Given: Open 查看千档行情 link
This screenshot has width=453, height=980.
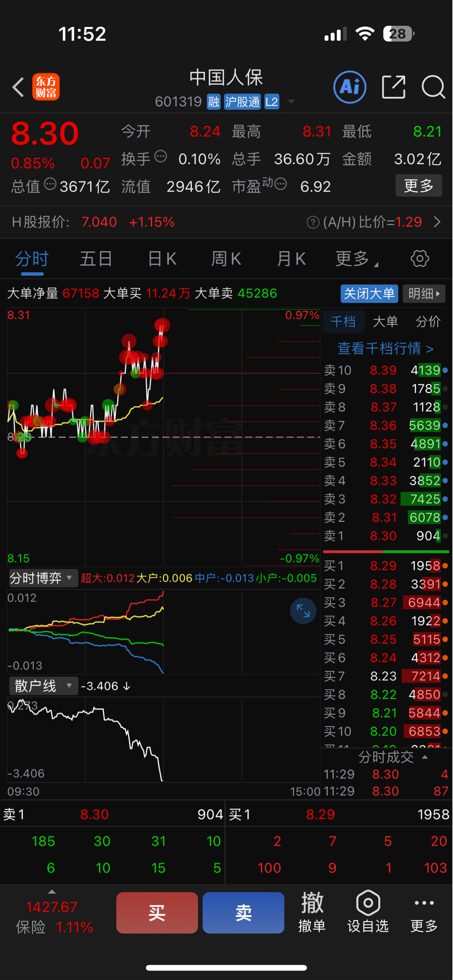Looking at the screenshot, I should pyautogui.click(x=385, y=348).
